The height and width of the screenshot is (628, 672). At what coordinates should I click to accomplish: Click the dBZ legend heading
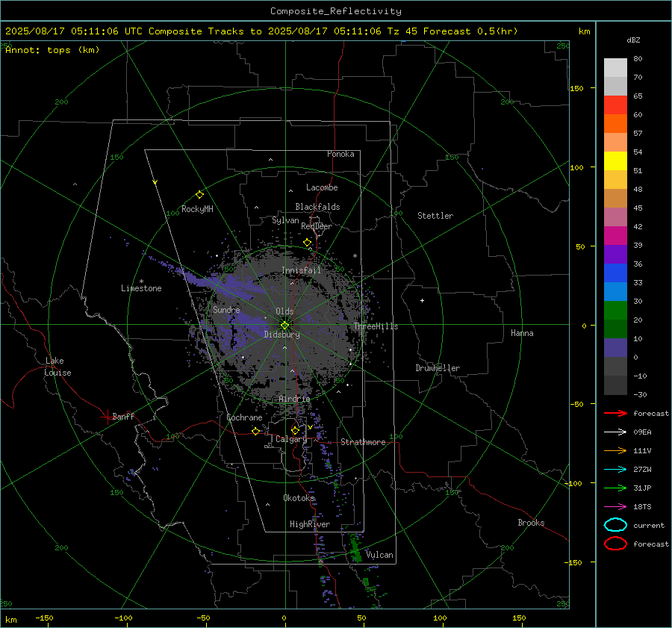(x=633, y=40)
